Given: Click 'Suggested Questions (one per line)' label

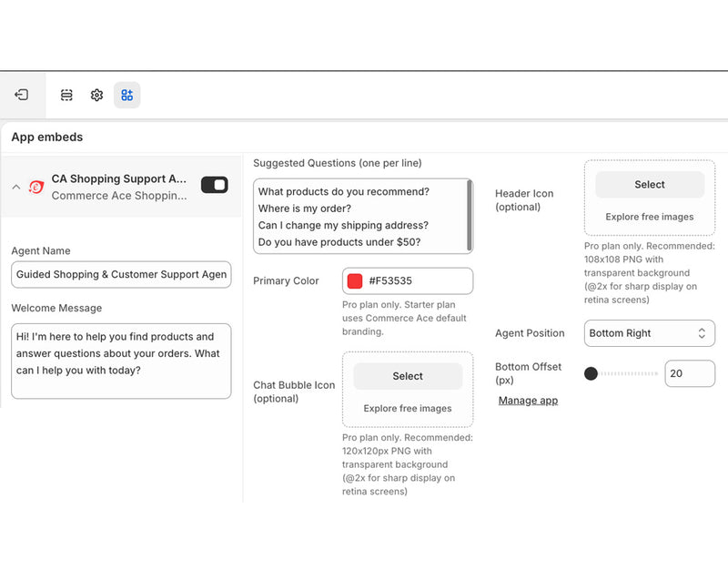Looking at the screenshot, I should tap(338, 163).
